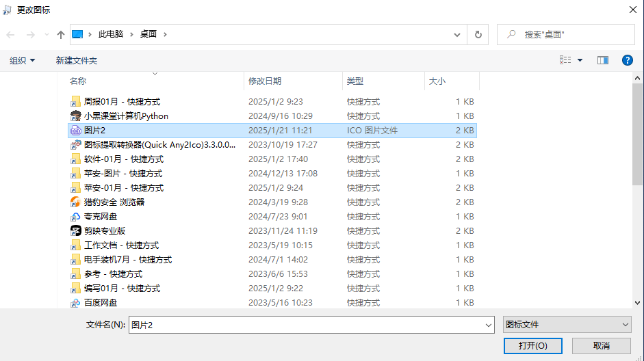Open the 组织 menu
644x361 pixels.
[22, 61]
